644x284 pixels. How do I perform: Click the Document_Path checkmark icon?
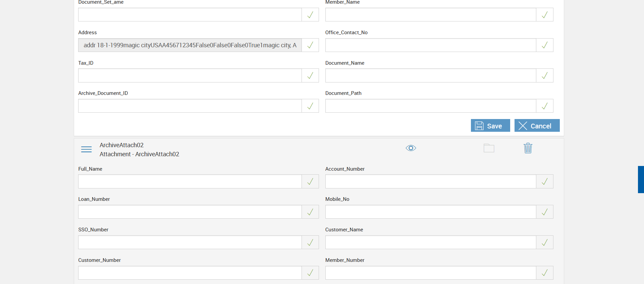tap(544, 106)
